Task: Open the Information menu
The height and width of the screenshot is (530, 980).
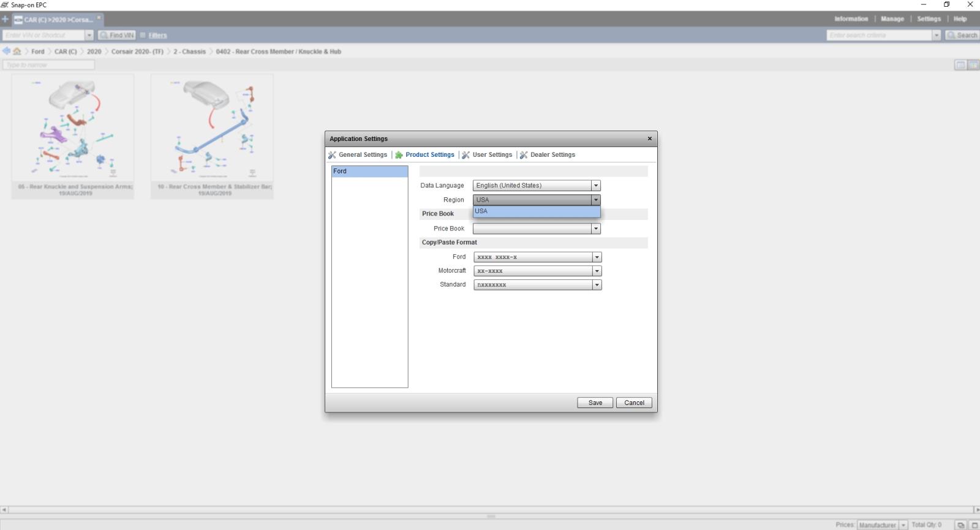Action: coord(851,19)
